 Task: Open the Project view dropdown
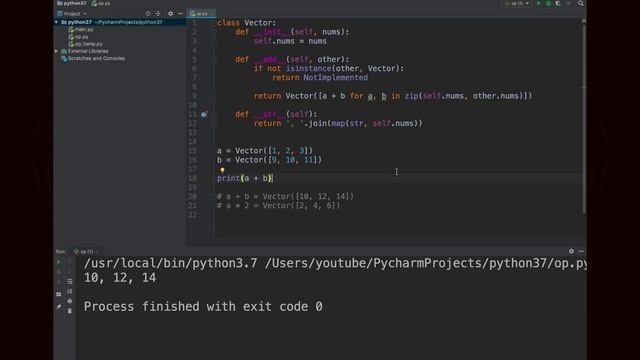click(x=72, y=13)
